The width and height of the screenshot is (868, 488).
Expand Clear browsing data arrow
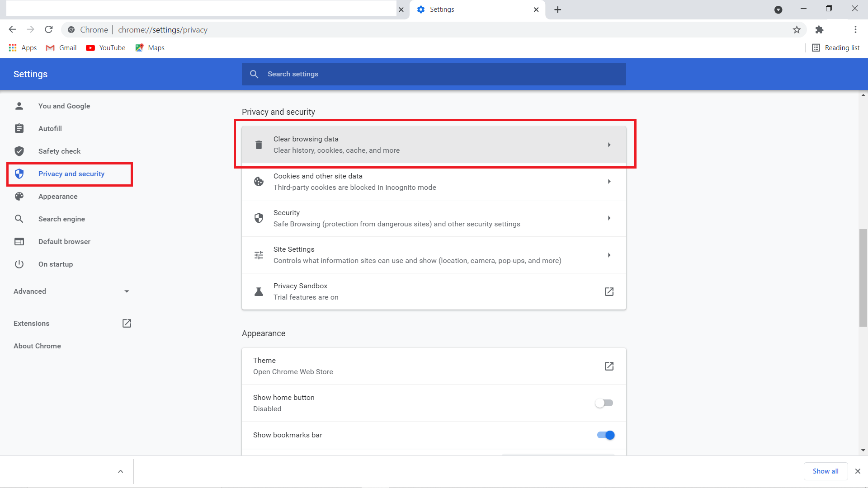coord(609,145)
